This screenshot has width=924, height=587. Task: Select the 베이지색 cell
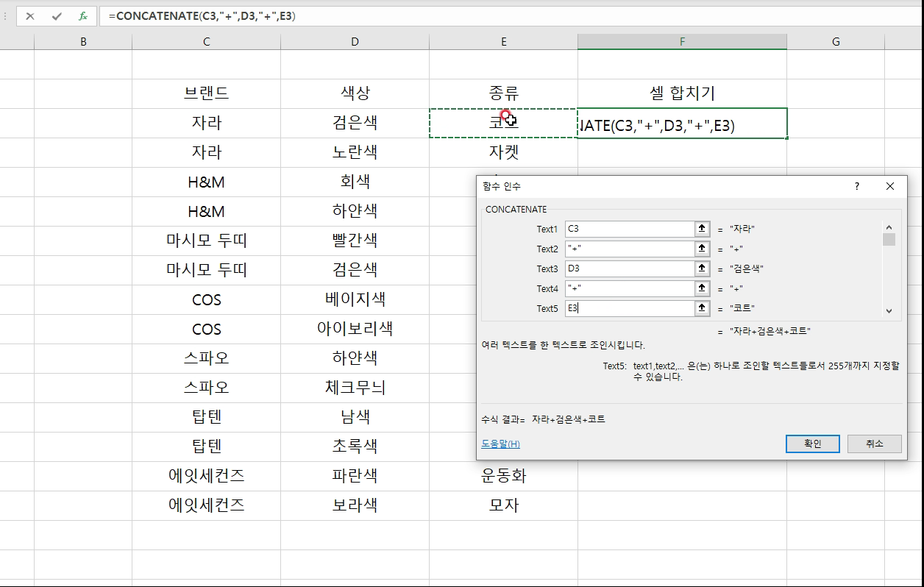click(x=355, y=299)
